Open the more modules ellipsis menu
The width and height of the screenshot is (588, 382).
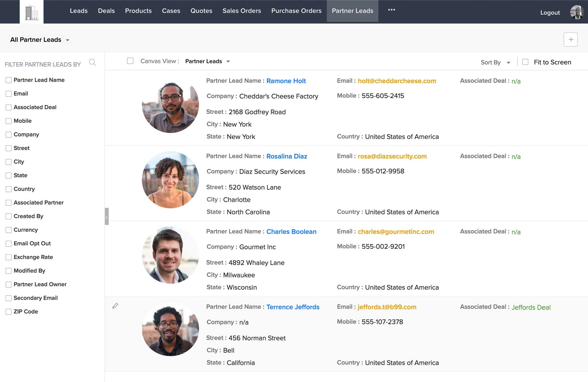click(391, 10)
